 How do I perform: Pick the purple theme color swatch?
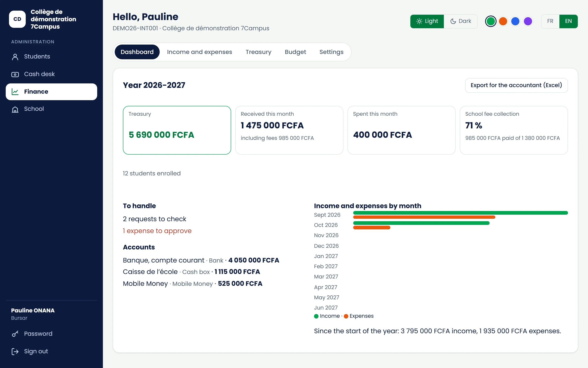(528, 21)
